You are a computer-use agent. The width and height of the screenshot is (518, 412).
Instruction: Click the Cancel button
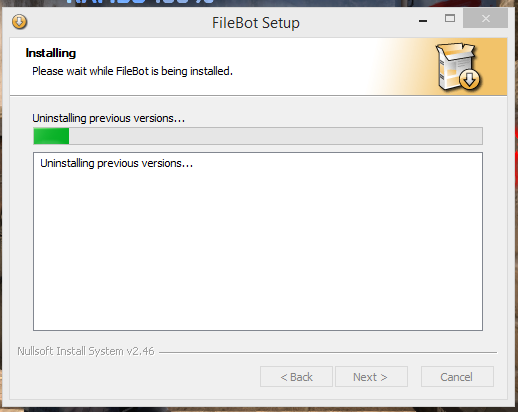click(457, 377)
